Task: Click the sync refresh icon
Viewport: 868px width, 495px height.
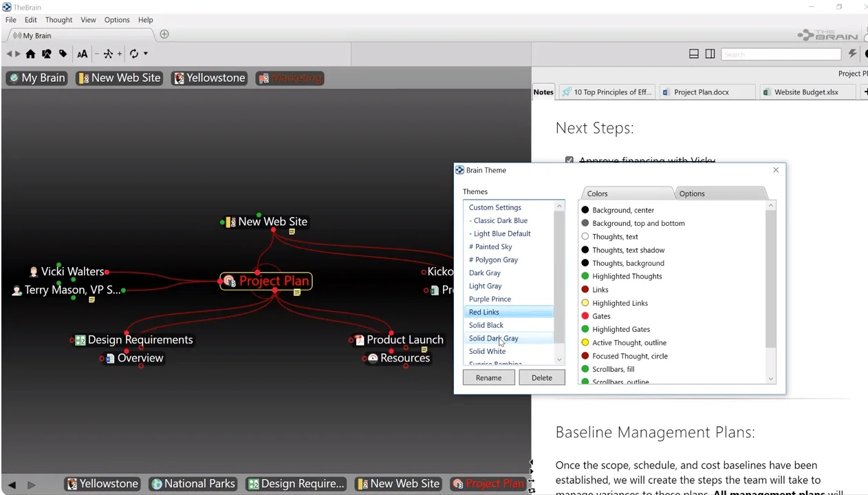Action: click(134, 54)
